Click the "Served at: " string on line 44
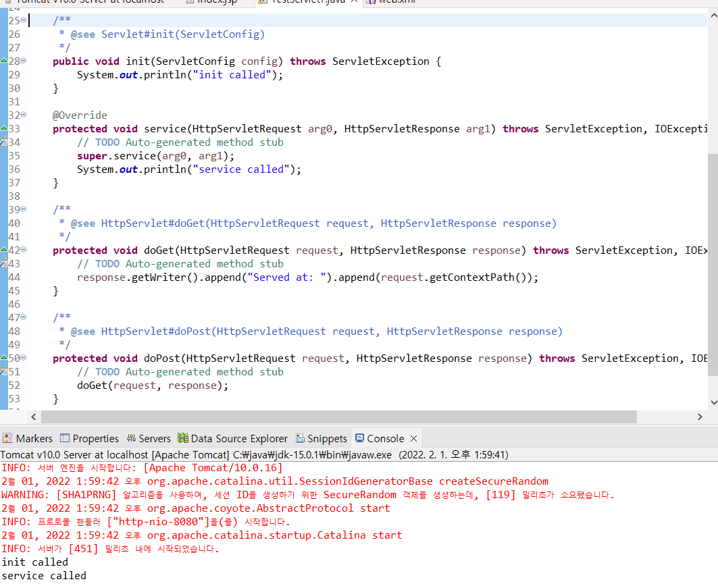The width and height of the screenshot is (718, 588). click(286, 277)
